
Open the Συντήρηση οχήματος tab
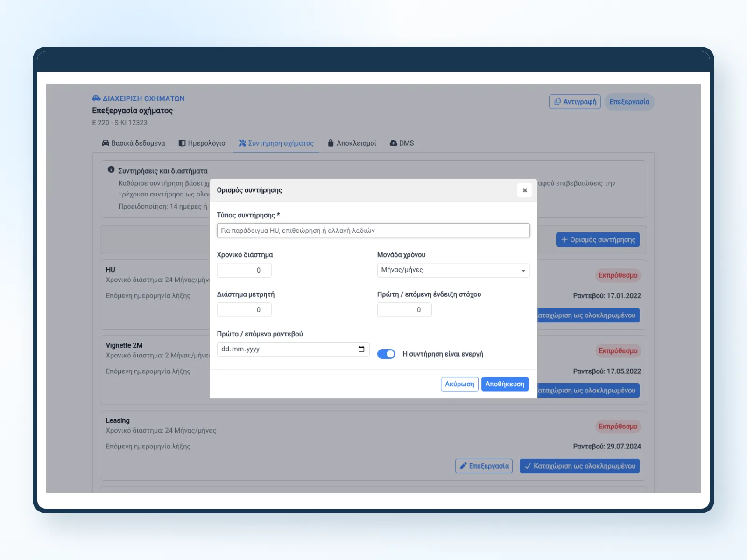point(276,143)
